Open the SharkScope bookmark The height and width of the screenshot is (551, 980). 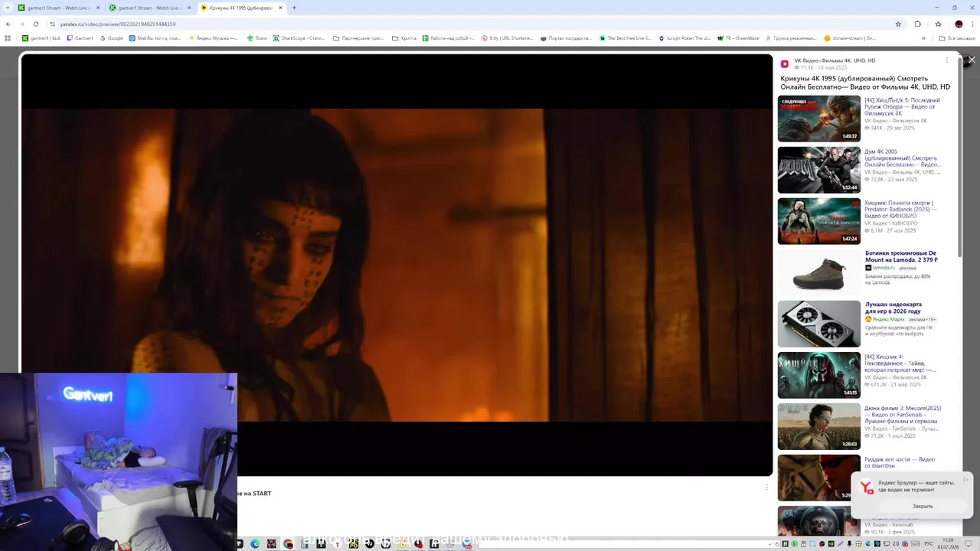[x=299, y=37]
